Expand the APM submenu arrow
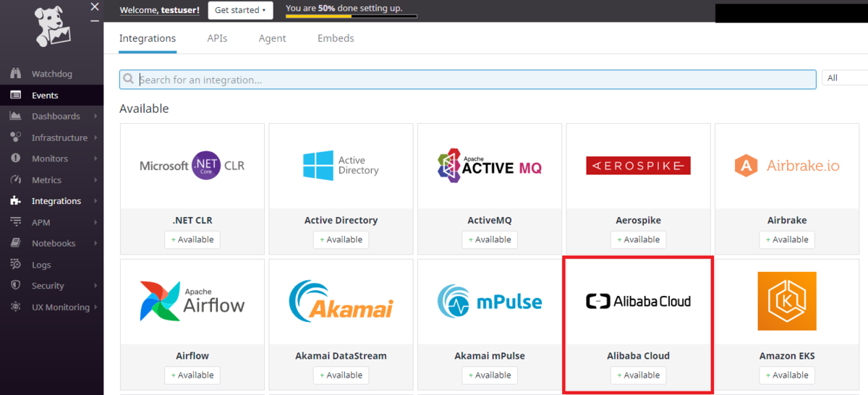The image size is (868, 395). tap(95, 222)
